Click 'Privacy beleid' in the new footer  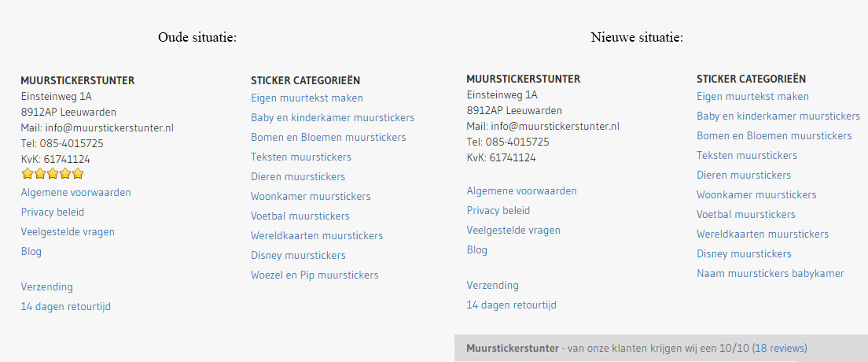coord(498,211)
